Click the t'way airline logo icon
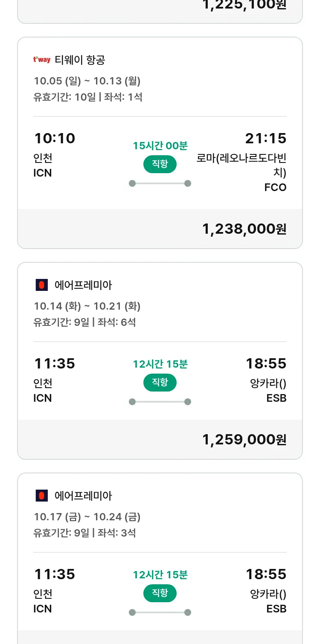 41,60
